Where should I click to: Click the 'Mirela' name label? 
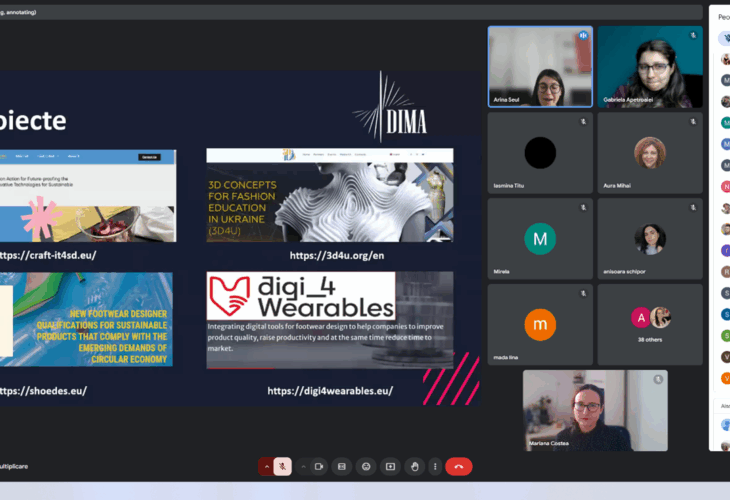501,271
